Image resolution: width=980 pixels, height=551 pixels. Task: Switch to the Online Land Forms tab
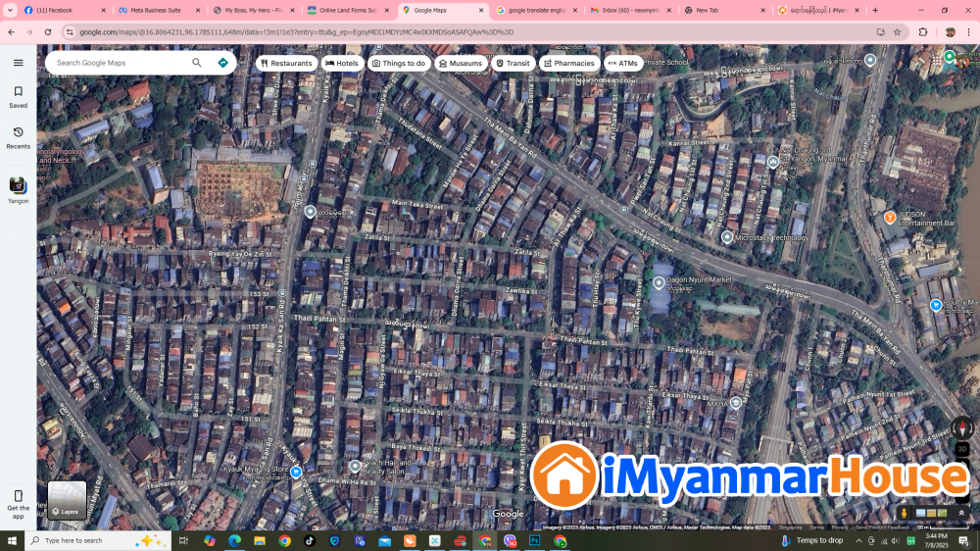pyautogui.click(x=348, y=10)
